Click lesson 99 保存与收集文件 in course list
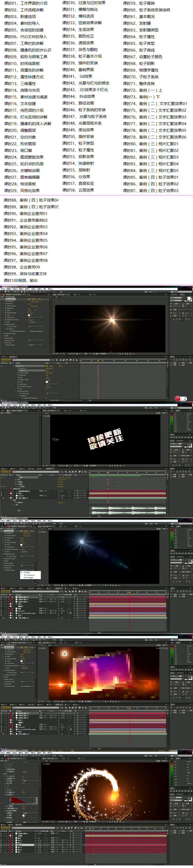The image size is (193, 868). click(25, 274)
